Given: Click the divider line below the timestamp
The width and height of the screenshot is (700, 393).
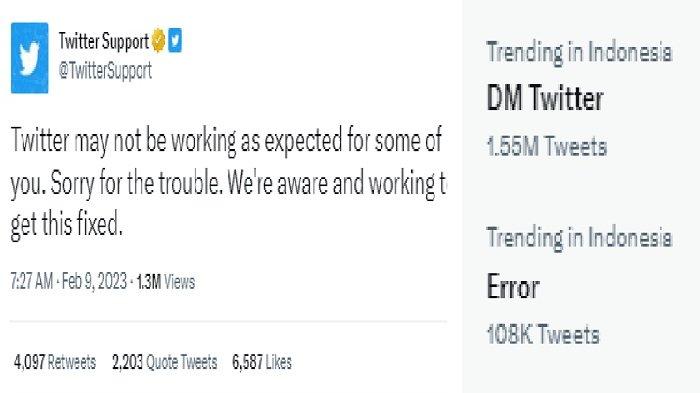Looking at the screenshot, I should click(x=228, y=321).
